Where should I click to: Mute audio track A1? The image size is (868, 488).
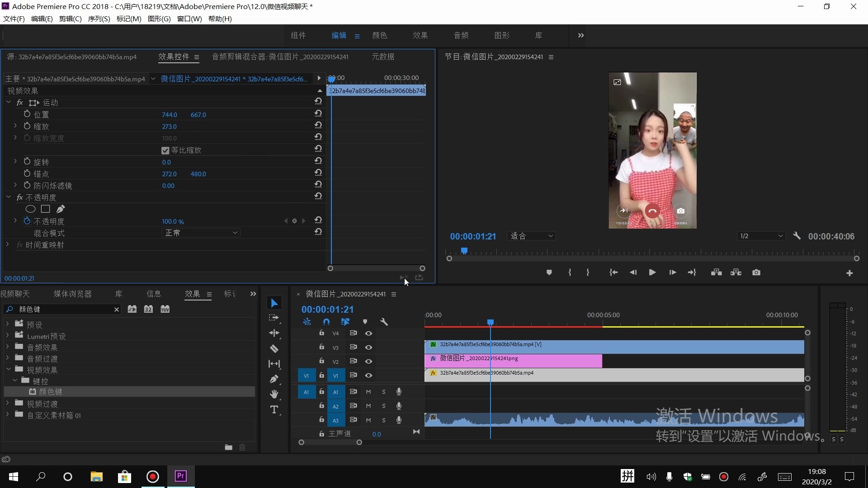(368, 392)
